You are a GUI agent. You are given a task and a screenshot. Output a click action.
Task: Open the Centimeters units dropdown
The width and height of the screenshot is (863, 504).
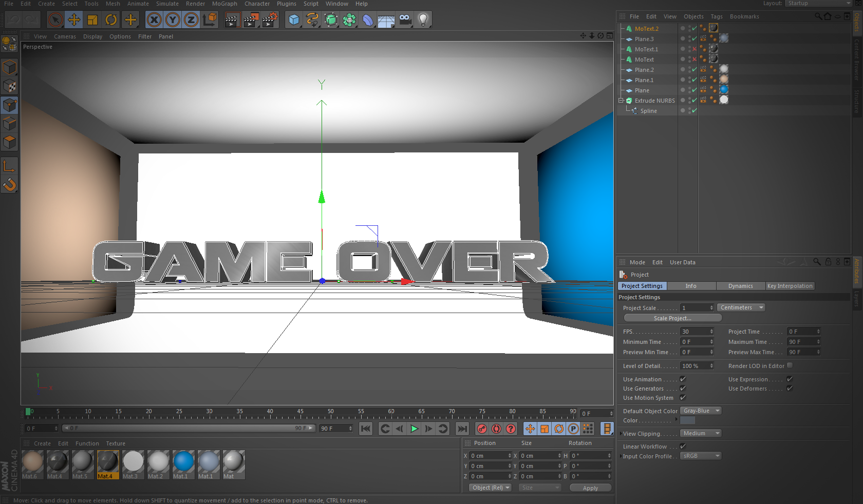click(x=741, y=307)
